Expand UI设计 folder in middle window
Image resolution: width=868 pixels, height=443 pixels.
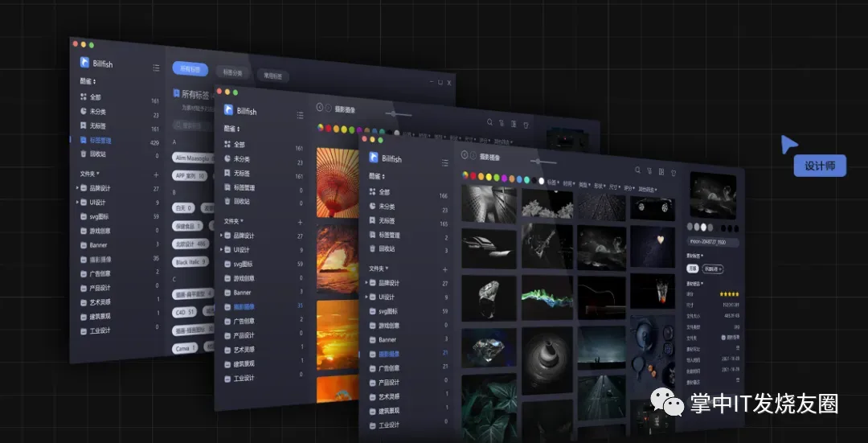point(221,249)
